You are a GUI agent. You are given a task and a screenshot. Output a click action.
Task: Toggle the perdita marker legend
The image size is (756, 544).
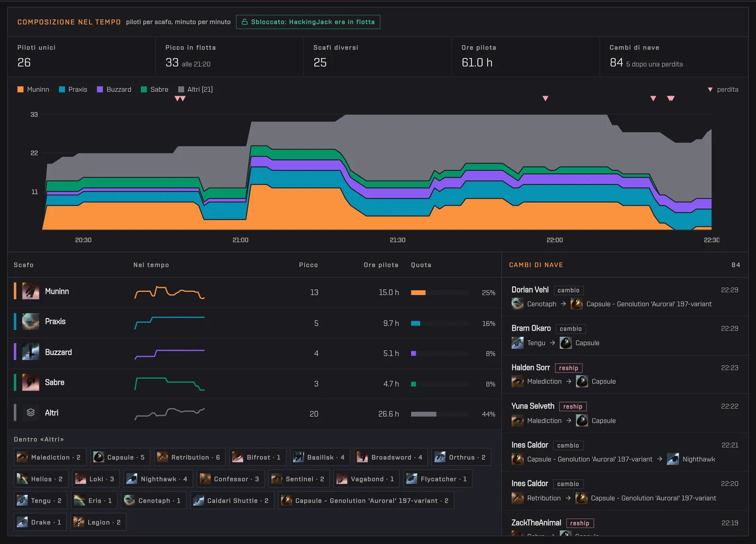click(x=723, y=89)
